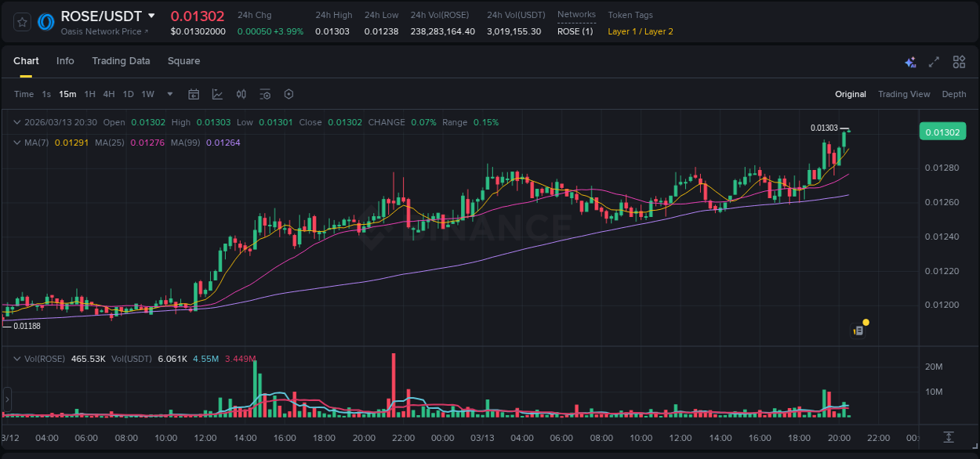This screenshot has height=459, width=980.
Task: Select the chart style line icon
Action: [217, 94]
